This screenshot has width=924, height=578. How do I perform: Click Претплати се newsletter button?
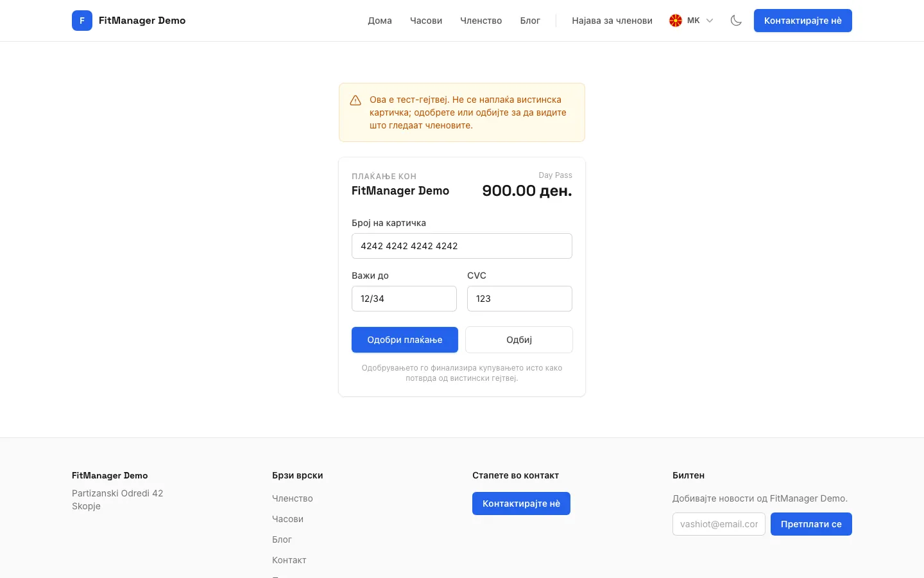coord(811,524)
